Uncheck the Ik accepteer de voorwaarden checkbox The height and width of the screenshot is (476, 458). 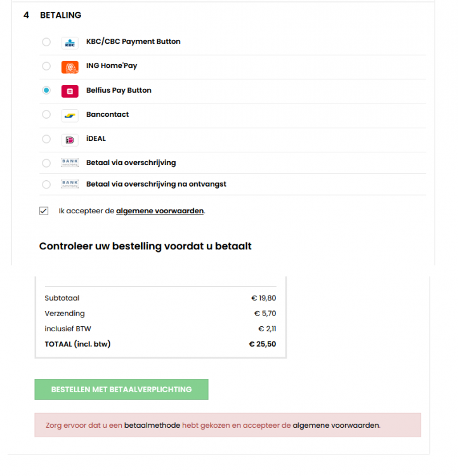click(x=44, y=211)
